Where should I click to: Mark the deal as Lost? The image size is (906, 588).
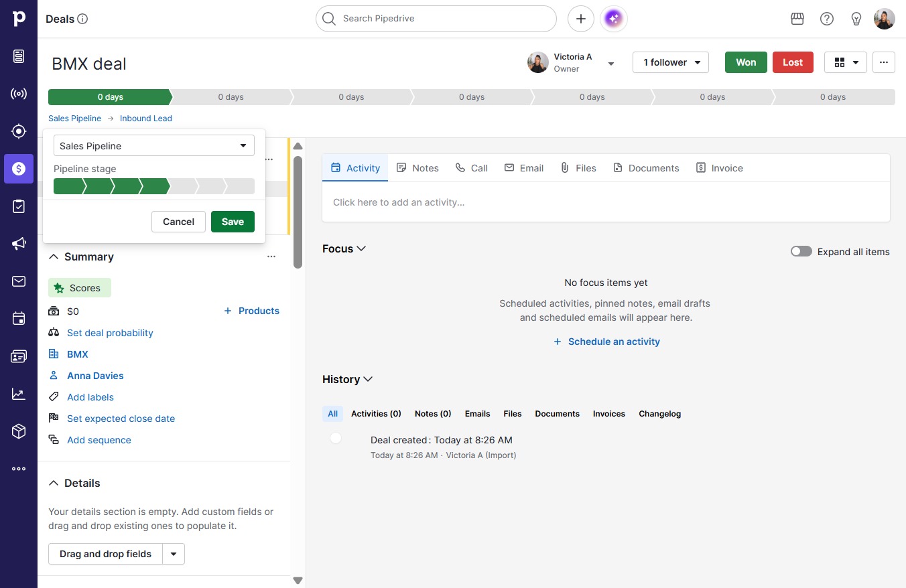click(793, 62)
